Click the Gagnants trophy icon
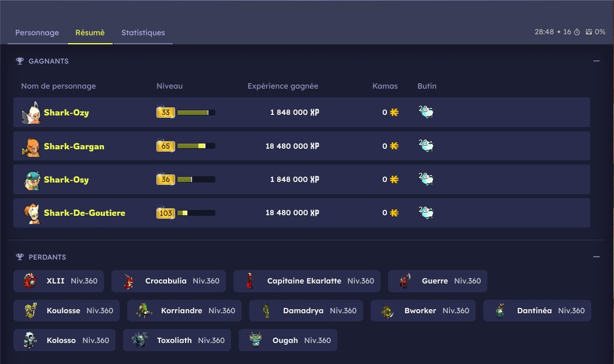This screenshot has width=614, height=364. point(20,61)
